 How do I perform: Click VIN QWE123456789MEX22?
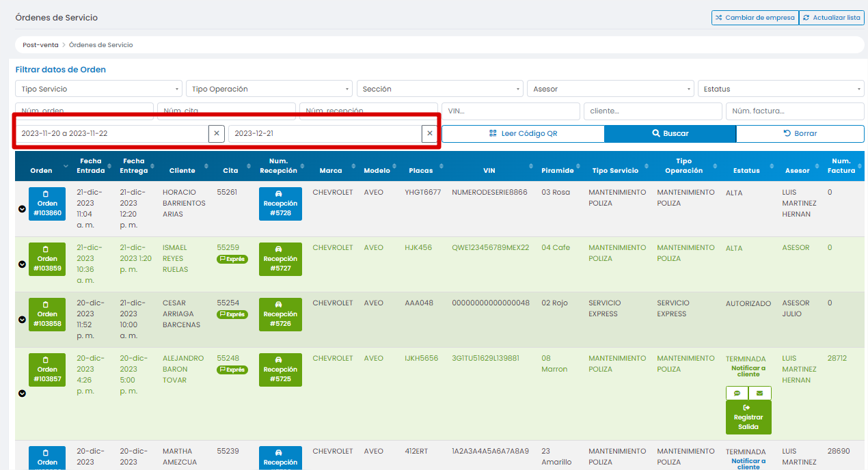(x=490, y=247)
